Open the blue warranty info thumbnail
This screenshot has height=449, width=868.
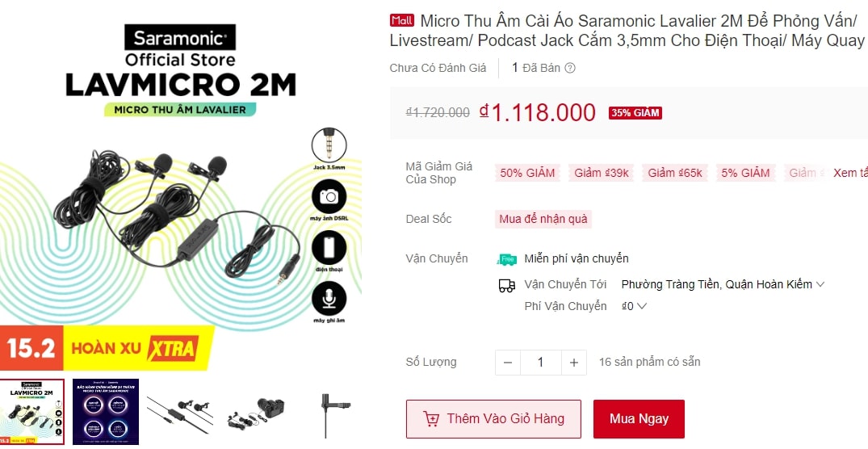point(105,412)
